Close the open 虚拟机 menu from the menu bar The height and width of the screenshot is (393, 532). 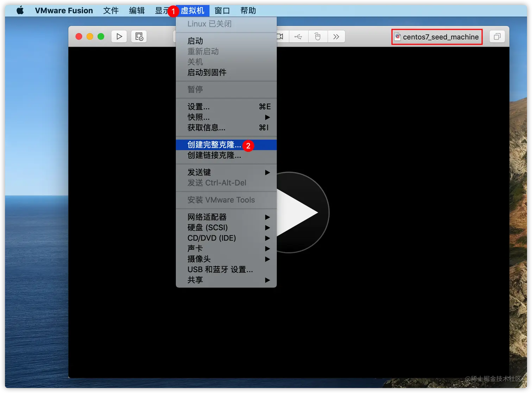click(192, 11)
